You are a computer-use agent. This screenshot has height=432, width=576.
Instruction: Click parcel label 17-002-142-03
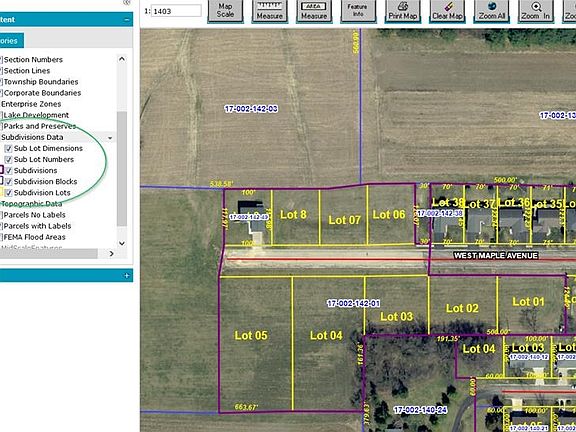pos(251,109)
